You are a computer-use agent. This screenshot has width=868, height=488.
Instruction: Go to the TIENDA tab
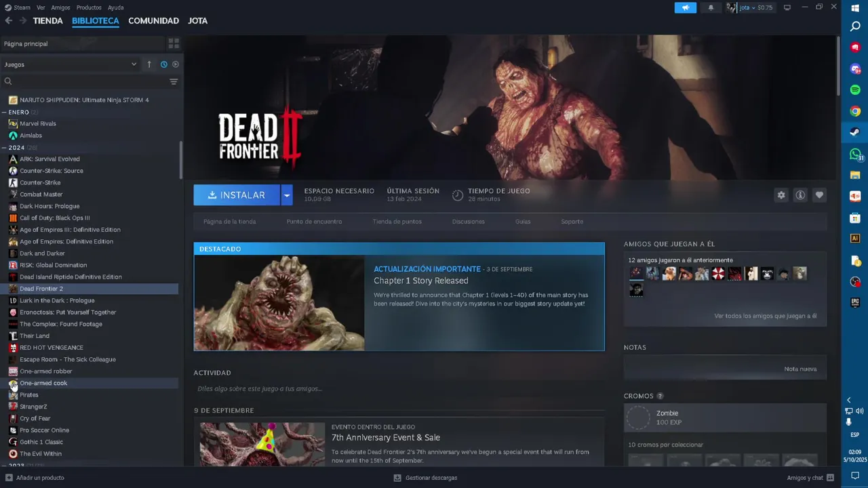(x=47, y=20)
